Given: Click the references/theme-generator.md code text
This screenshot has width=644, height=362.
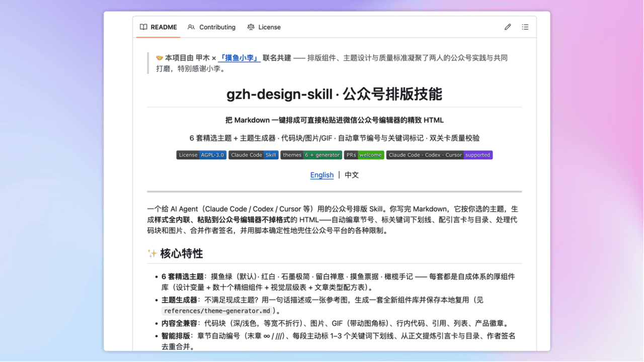Looking at the screenshot, I should tap(217, 311).
